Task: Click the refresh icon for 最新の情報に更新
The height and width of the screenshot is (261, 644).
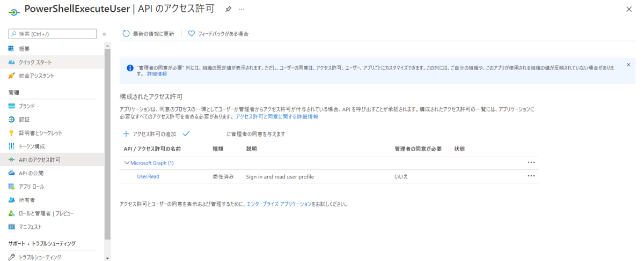Action: pos(126,34)
